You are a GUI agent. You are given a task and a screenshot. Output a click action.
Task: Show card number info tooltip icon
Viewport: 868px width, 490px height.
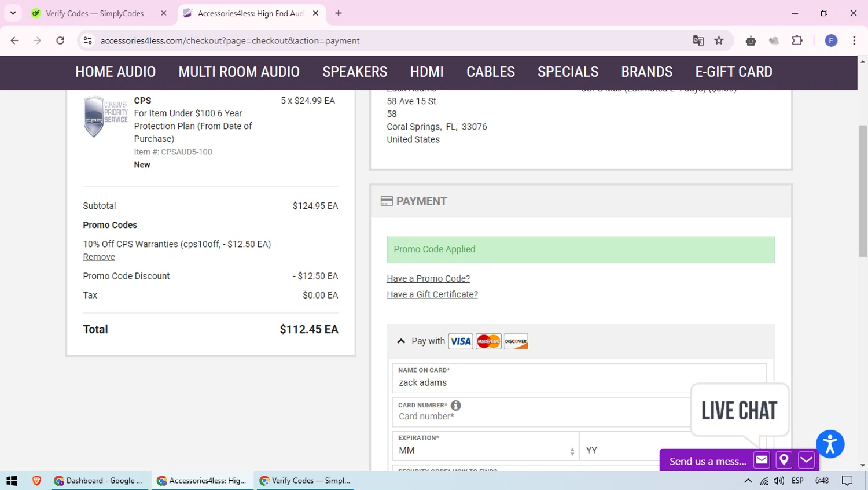coord(456,406)
